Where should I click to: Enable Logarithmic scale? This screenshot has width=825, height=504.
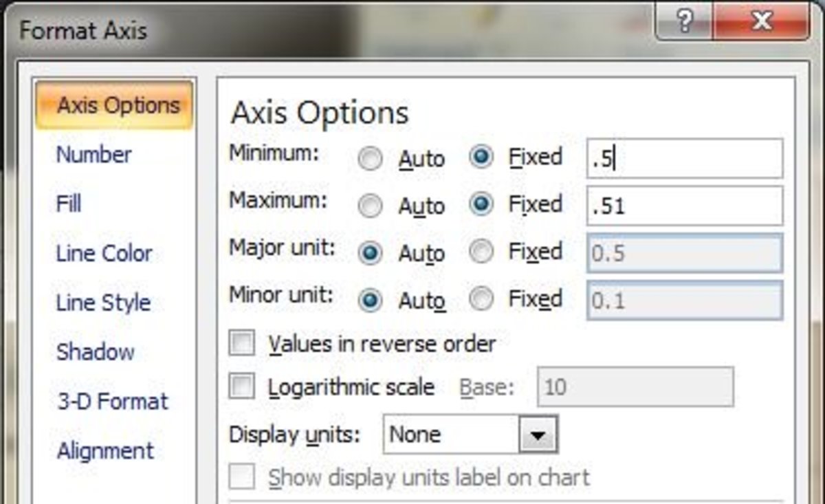[241, 387]
